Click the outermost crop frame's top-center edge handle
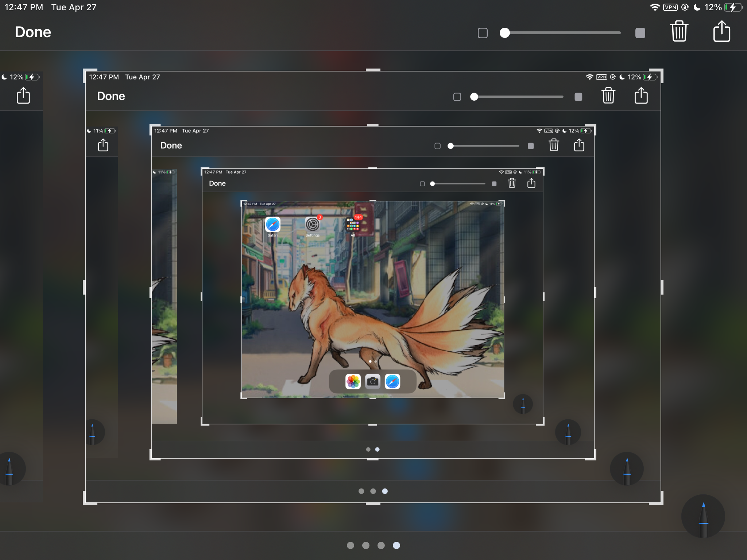 pos(373,70)
